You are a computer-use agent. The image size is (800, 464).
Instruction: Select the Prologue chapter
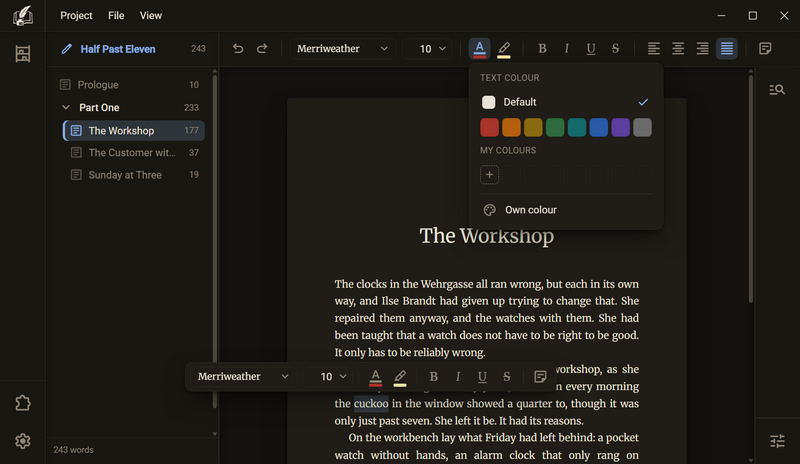pyautogui.click(x=132, y=85)
